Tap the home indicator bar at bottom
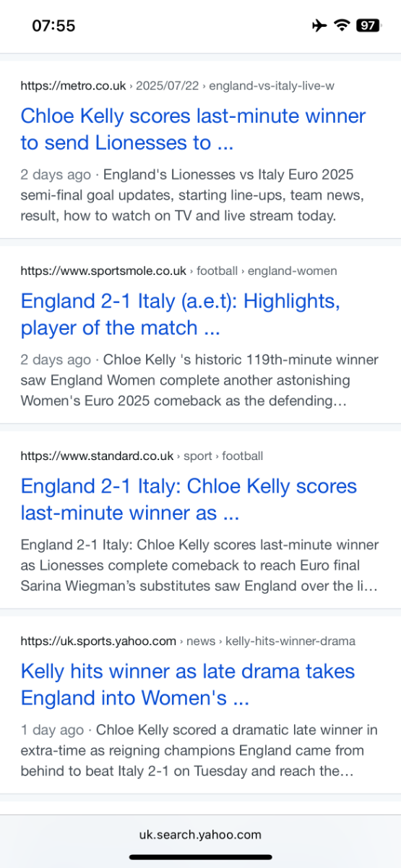 [x=200, y=857]
